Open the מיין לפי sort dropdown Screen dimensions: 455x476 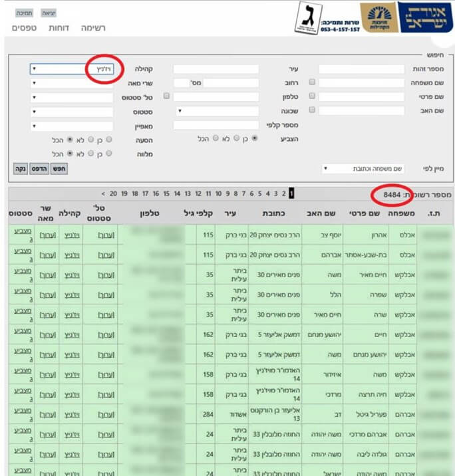coord(362,169)
